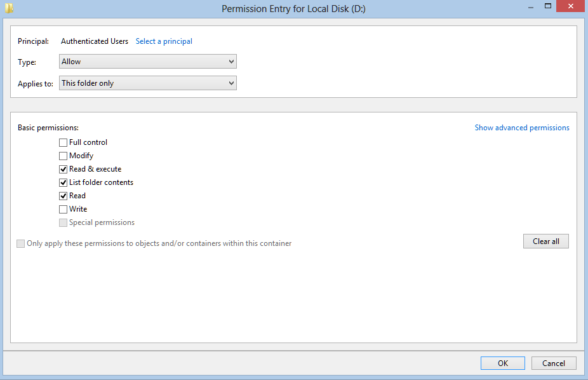This screenshot has height=380, width=588.
Task: Click the Select a principal link
Action: [x=164, y=41]
